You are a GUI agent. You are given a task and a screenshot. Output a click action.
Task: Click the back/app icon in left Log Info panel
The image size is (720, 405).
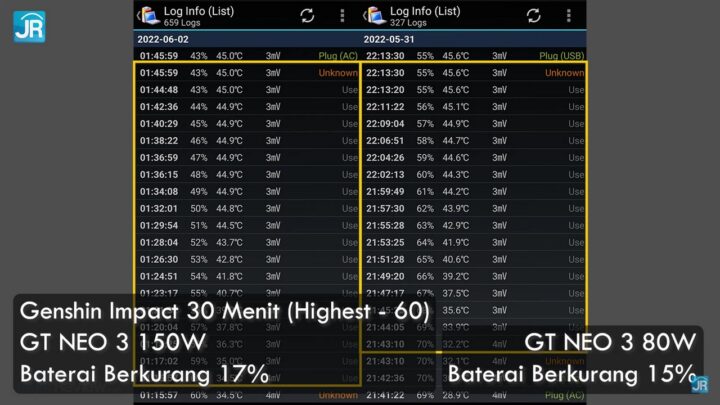147,15
